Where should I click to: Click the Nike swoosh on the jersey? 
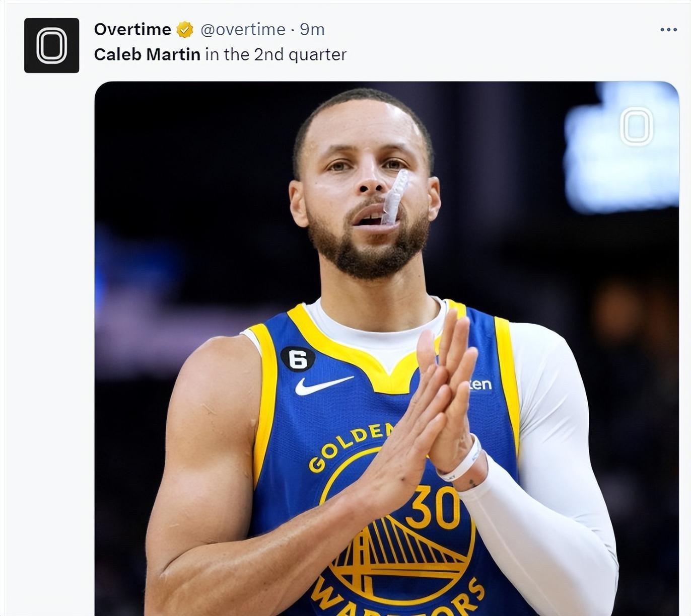pos(323,385)
